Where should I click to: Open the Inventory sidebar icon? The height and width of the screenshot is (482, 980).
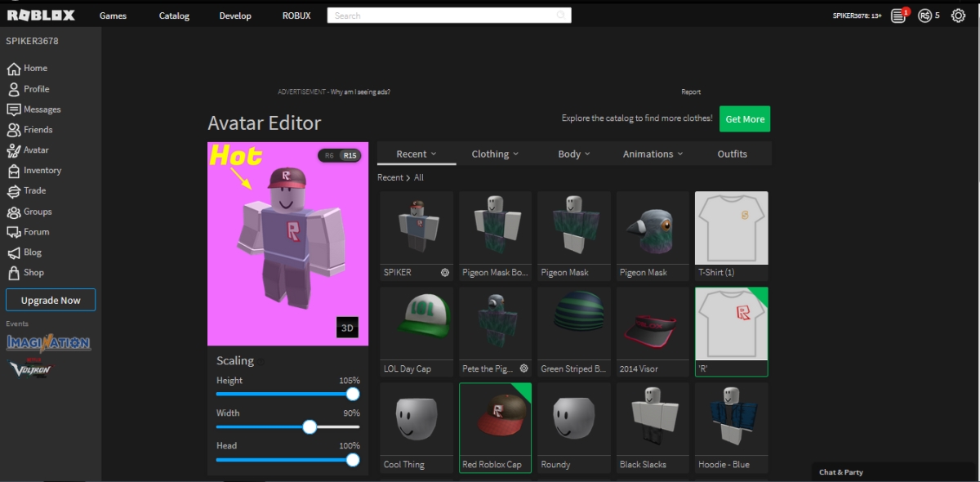[13, 171]
